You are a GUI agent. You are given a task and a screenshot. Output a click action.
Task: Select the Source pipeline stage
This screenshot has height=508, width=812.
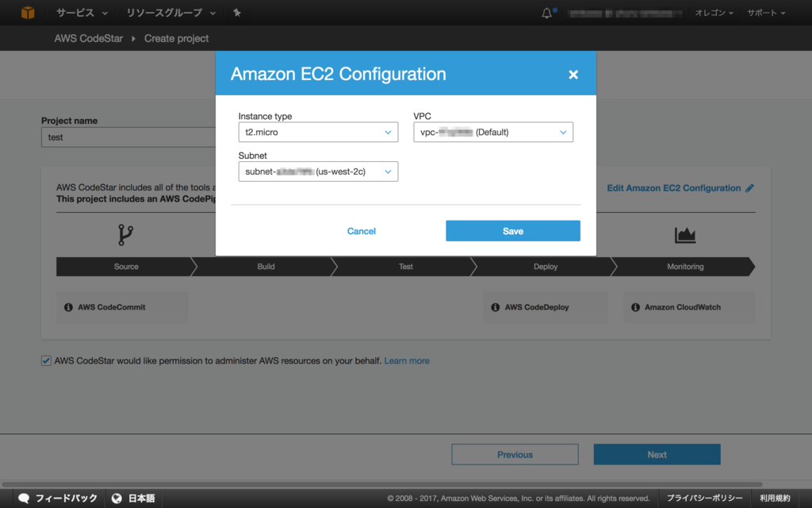(126, 267)
